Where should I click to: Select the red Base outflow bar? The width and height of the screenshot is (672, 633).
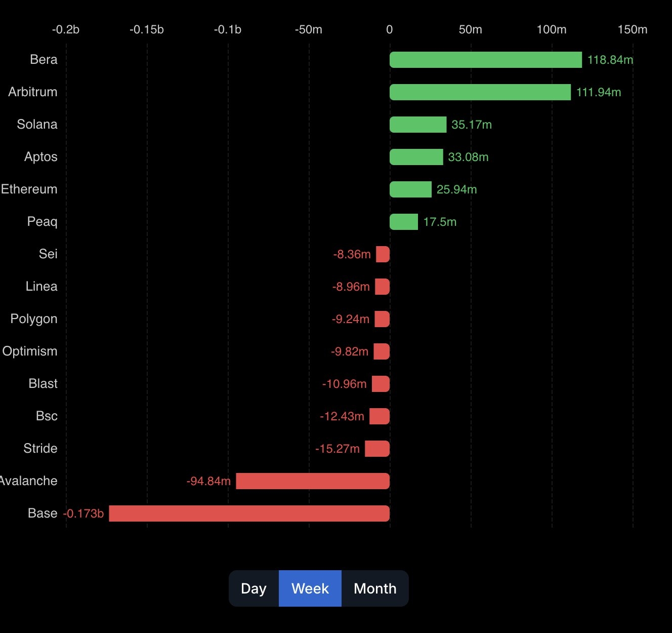click(249, 513)
